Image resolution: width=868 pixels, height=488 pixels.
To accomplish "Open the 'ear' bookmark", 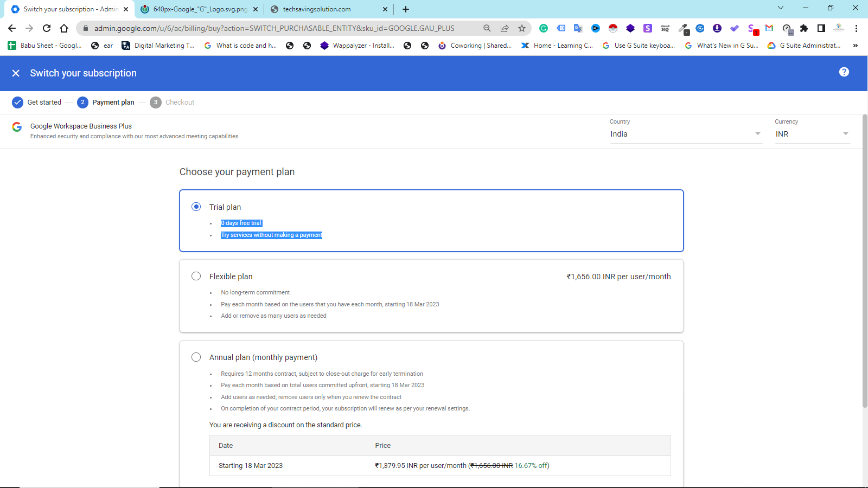I will click(x=102, y=46).
